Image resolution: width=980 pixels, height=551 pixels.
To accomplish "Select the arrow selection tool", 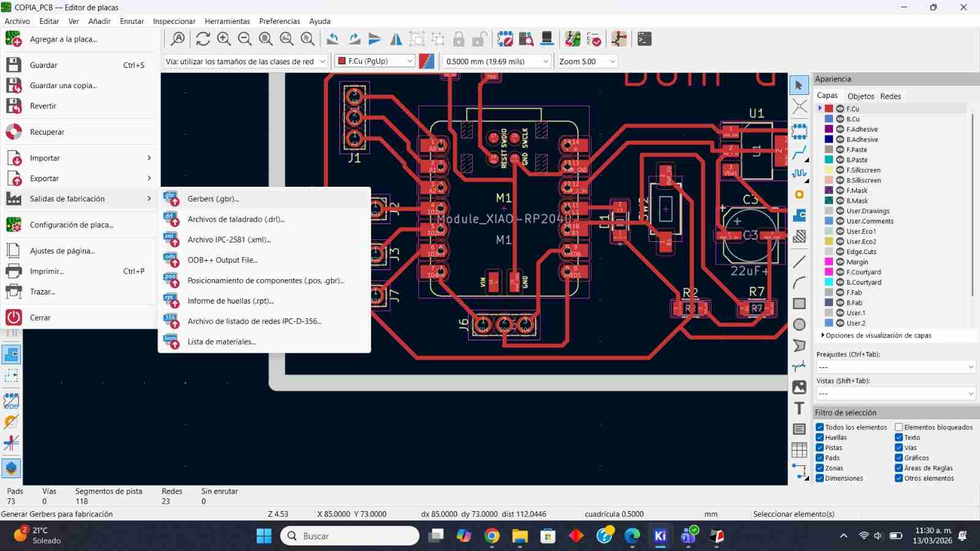I will click(799, 86).
